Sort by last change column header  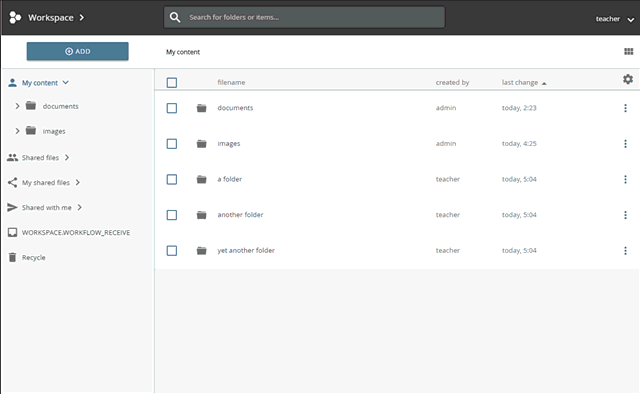click(520, 82)
